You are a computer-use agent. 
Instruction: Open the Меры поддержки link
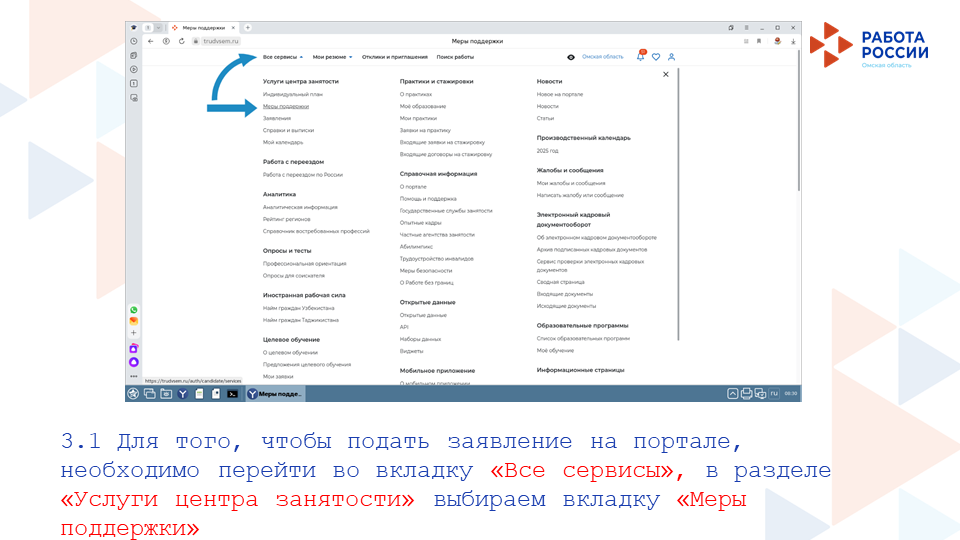pos(286,106)
